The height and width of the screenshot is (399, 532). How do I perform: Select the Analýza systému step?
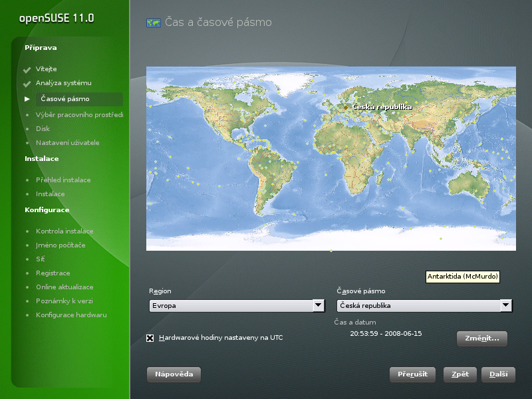click(64, 82)
